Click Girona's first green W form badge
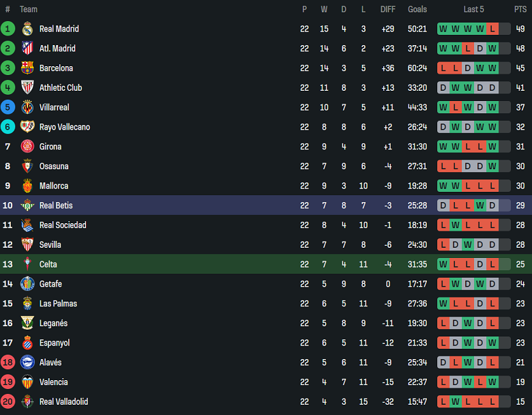 [443, 147]
